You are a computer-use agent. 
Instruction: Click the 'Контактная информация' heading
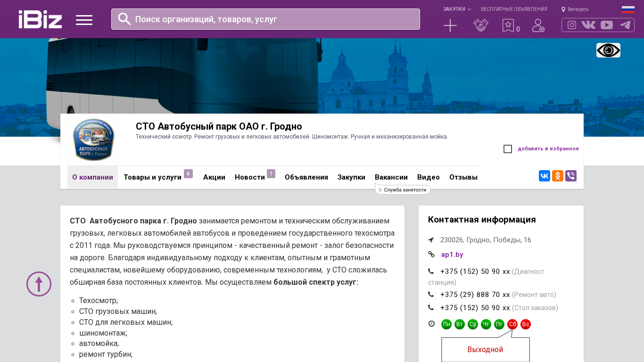[482, 220]
